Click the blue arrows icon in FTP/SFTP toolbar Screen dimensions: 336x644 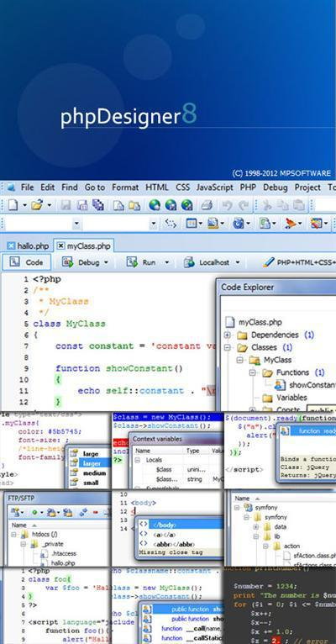coord(83,512)
